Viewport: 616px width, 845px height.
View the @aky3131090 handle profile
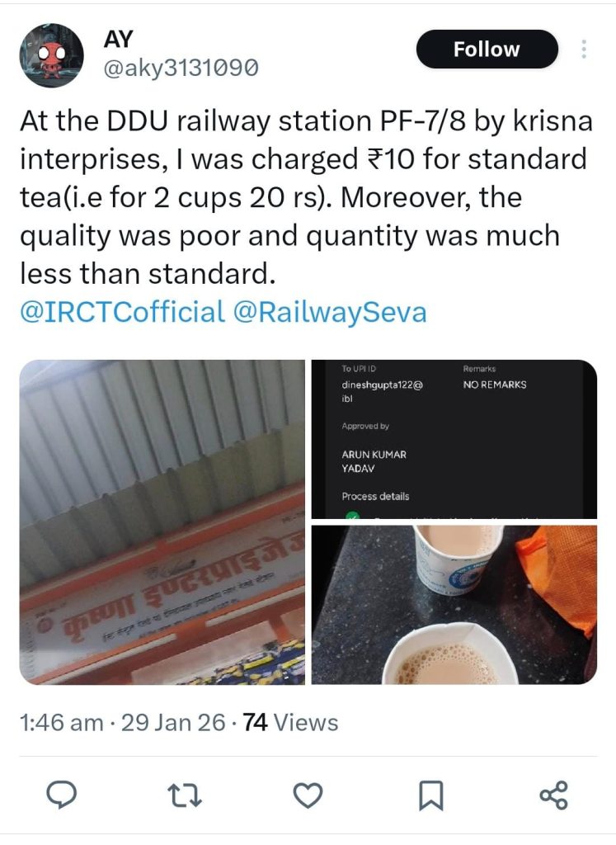click(181, 68)
